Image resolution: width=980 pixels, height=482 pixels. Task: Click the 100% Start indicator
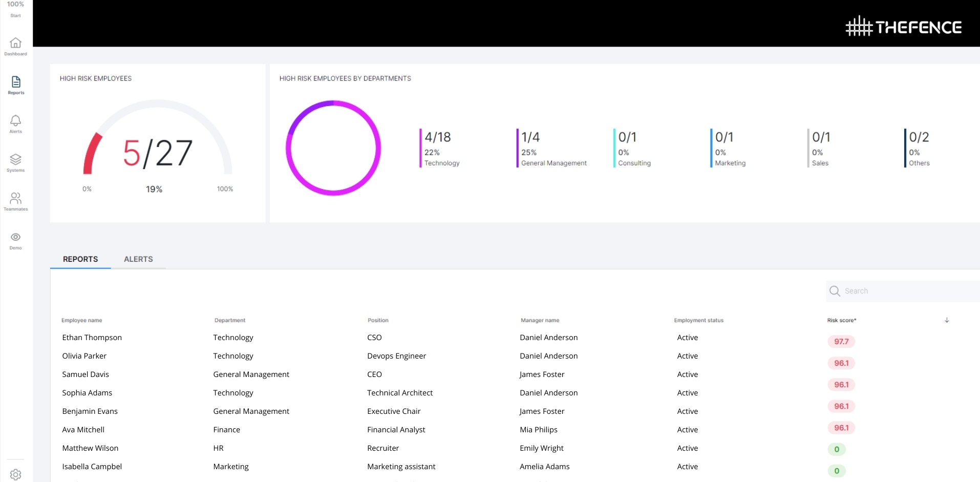[15, 9]
